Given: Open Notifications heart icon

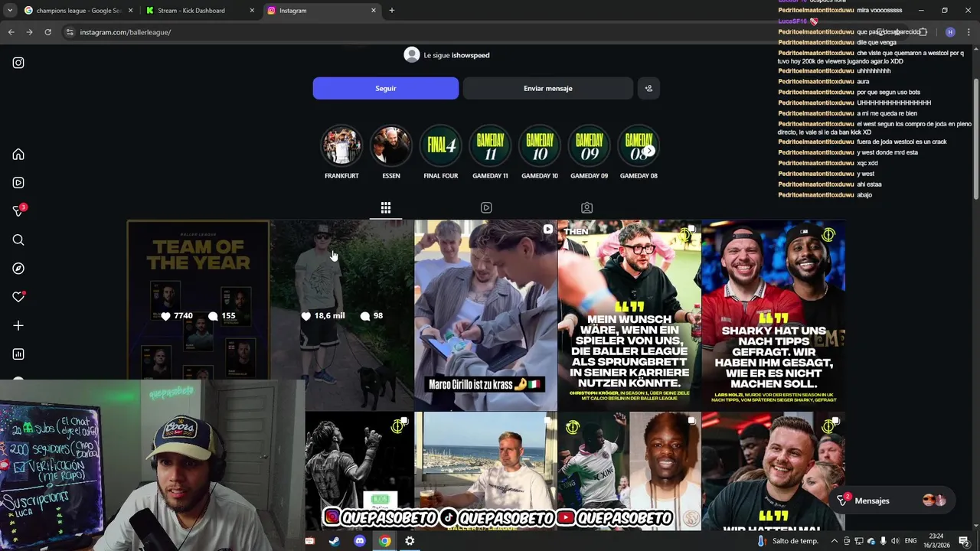Looking at the screenshot, I should [x=18, y=297].
